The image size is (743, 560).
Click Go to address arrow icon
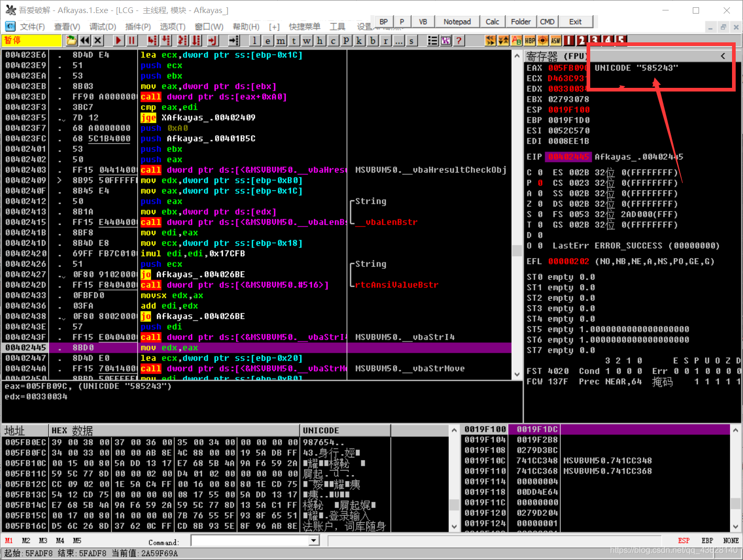pos(234,40)
